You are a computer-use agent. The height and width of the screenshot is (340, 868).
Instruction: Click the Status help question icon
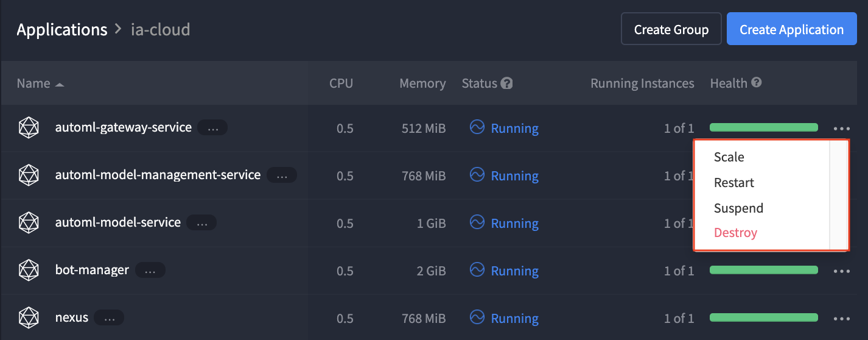(506, 83)
